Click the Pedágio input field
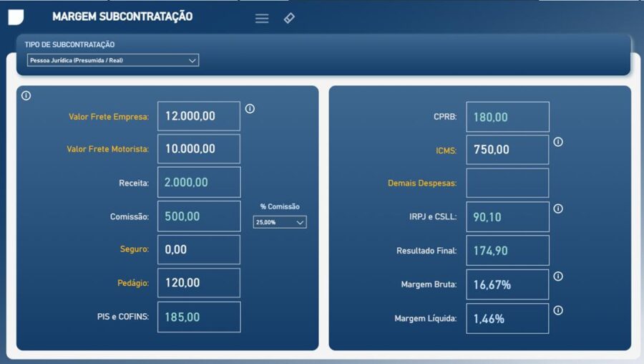This screenshot has height=364, width=644. coord(199,283)
